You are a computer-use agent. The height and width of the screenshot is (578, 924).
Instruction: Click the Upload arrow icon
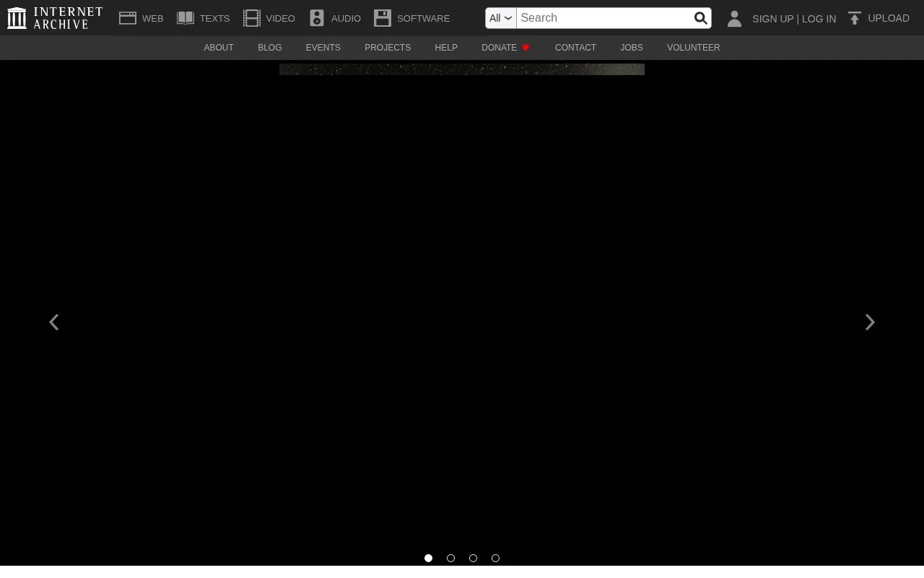(855, 19)
